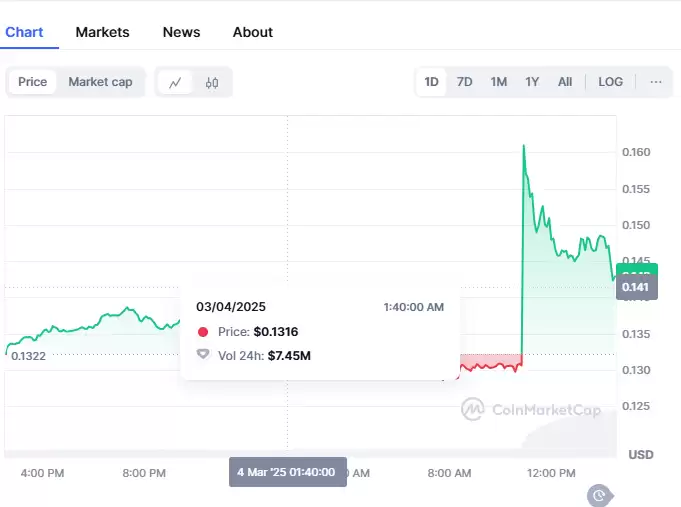Click the clock icon below the chart

(599, 494)
